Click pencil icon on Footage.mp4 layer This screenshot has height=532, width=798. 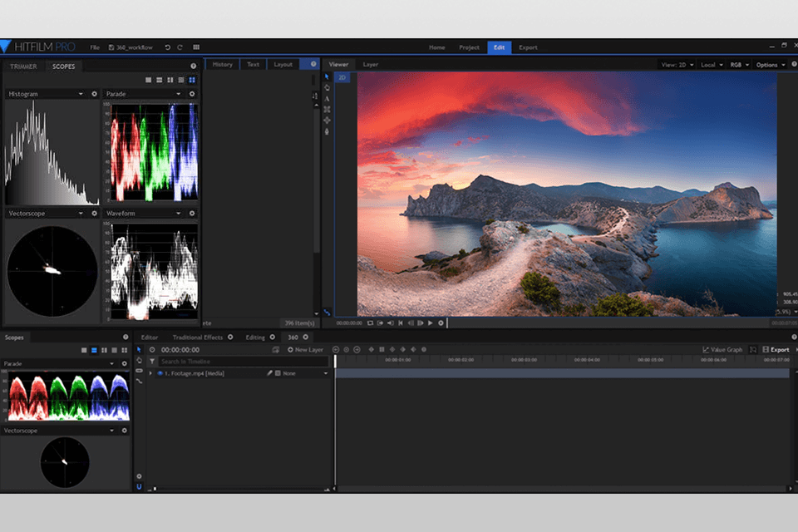269,373
